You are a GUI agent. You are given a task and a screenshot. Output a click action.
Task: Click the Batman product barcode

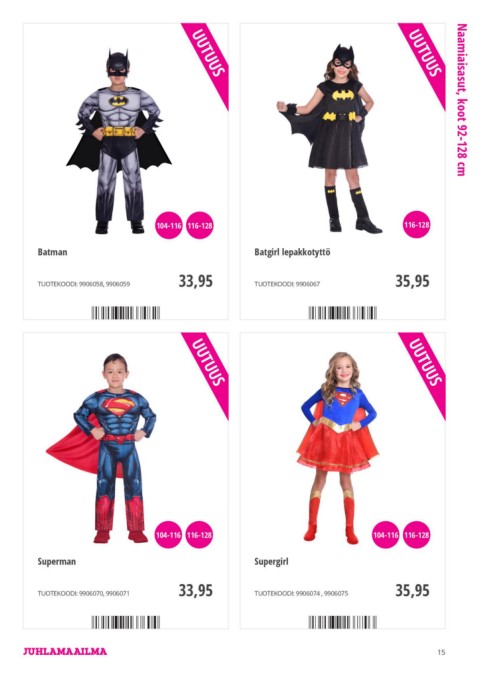(126, 313)
